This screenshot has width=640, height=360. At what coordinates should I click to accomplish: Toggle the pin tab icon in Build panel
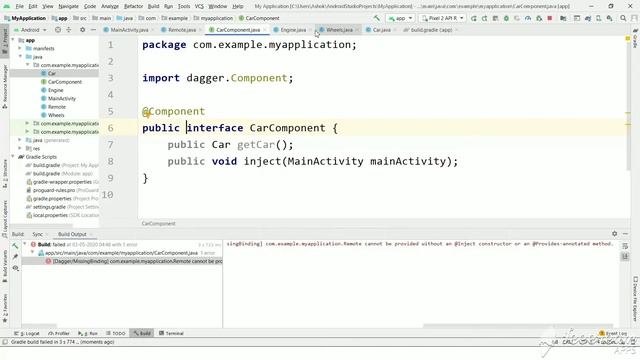[16, 257]
